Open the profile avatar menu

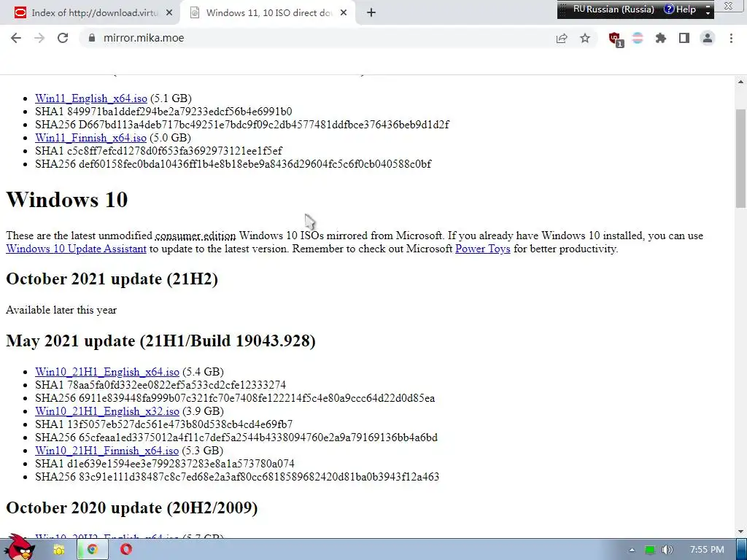708,38
